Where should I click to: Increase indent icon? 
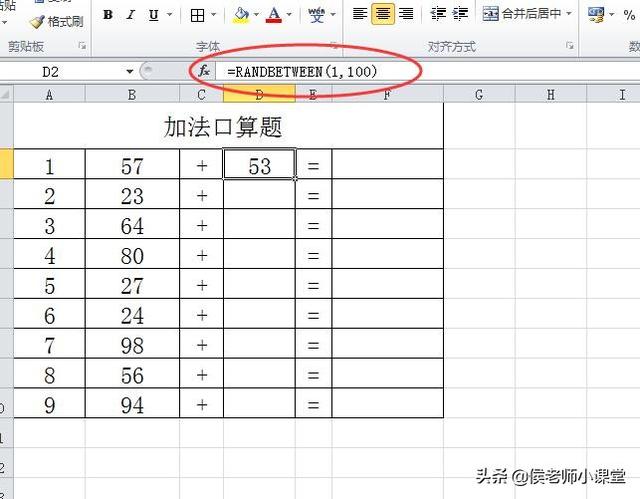tap(460, 14)
